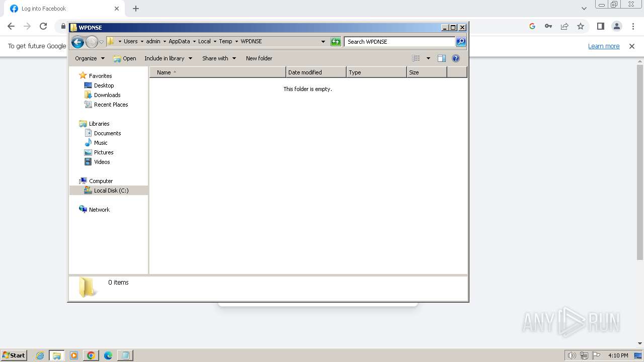Open Recent Places in navigation pane
The width and height of the screenshot is (644, 362).
point(111,105)
